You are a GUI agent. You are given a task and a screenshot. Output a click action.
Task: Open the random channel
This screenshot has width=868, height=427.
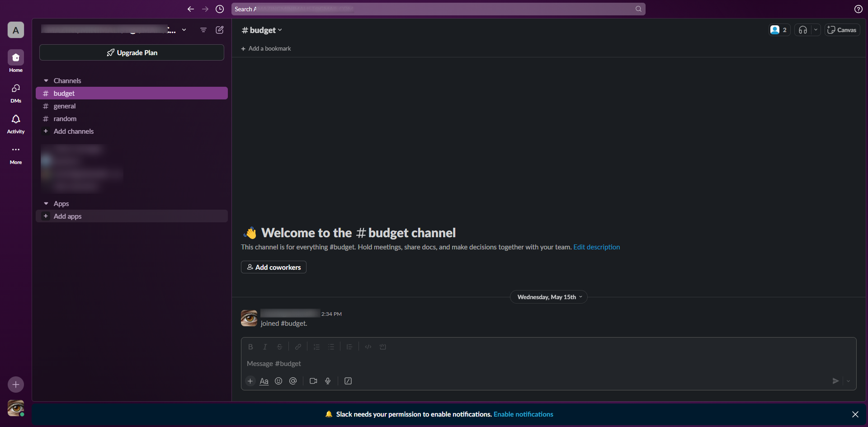coord(132,118)
